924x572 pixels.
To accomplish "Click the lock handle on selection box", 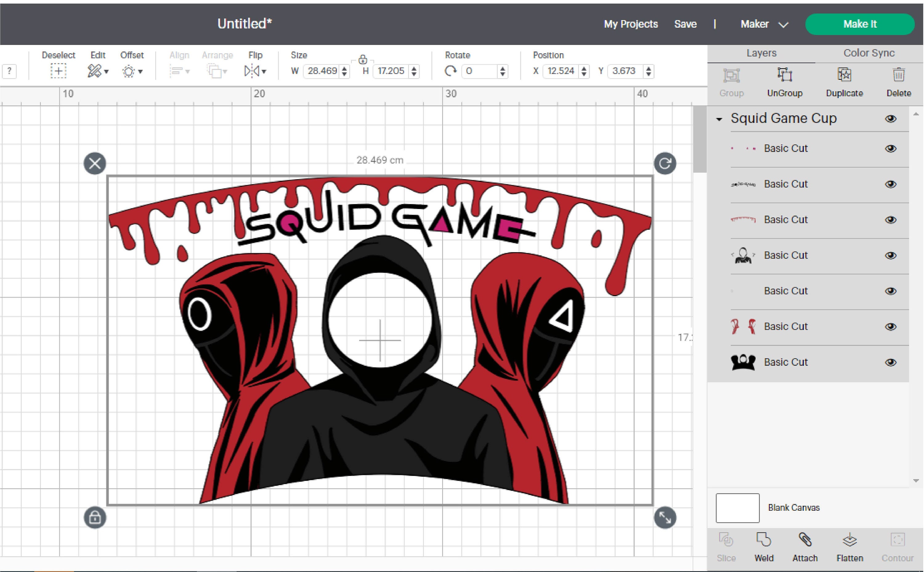I will coord(95,517).
